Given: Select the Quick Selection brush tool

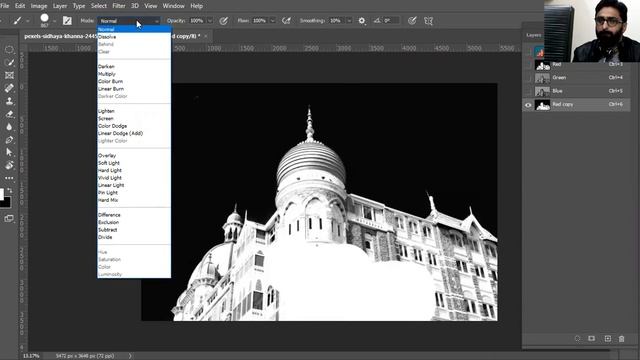Looking at the screenshot, I should (9, 62).
